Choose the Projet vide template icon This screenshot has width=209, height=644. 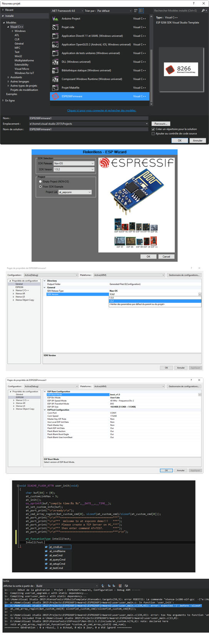[55, 27]
